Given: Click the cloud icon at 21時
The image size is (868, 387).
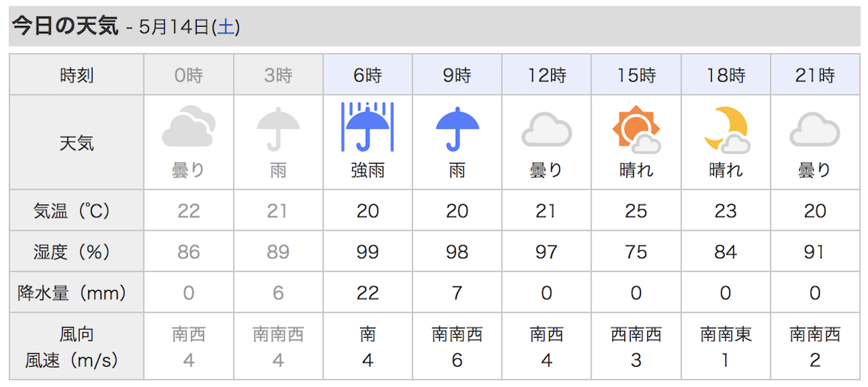Looking at the screenshot, I should (x=814, y=131).
